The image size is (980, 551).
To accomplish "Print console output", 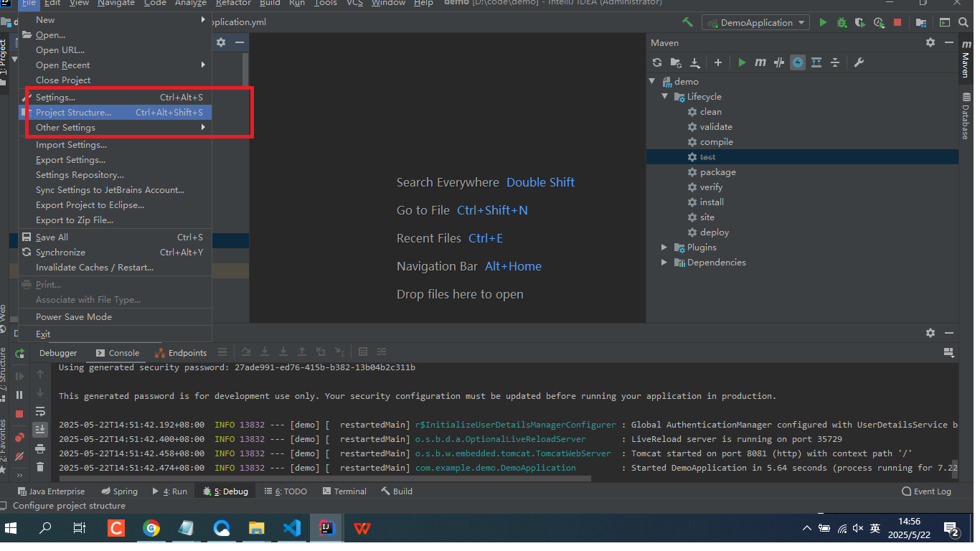I will tap(40, 448).
